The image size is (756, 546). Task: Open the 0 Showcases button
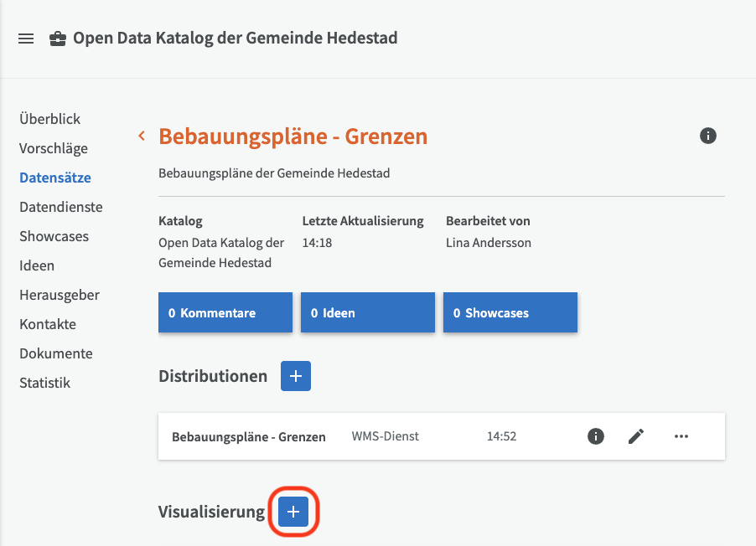(x=510, y=313)
